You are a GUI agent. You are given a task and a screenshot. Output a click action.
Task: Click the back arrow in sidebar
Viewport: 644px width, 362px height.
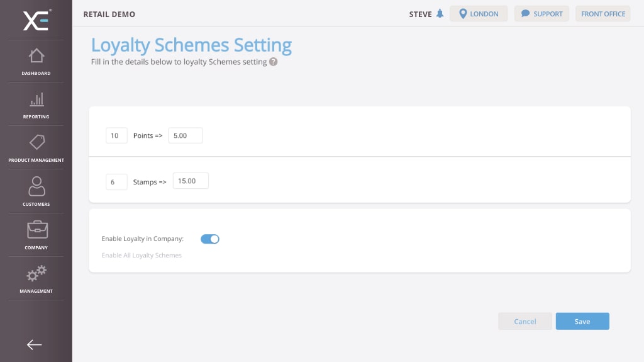[x=35, y=345]
